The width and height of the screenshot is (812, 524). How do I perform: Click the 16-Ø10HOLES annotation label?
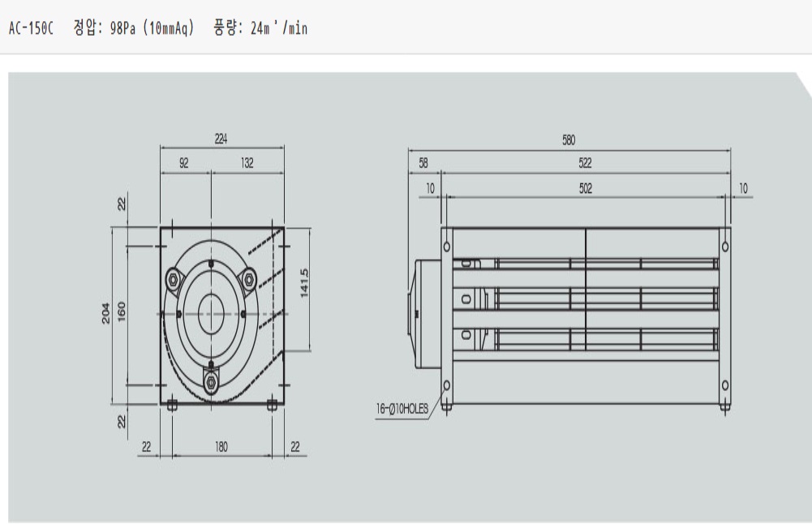click(402, 408)
